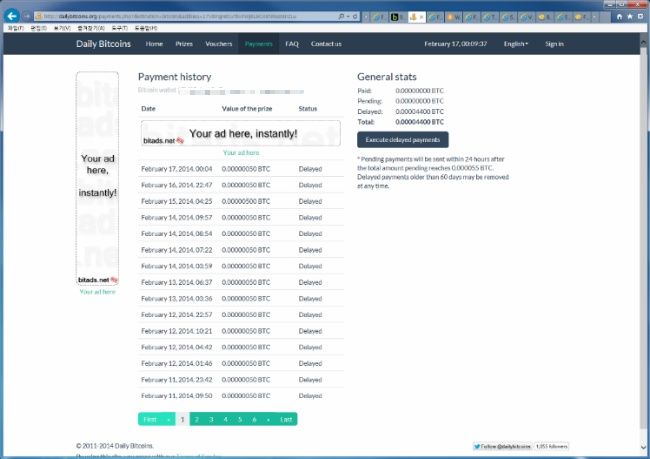Go to page 4 in pagination
This screenshot has width=650, height=459.
[x=226, y=419]
